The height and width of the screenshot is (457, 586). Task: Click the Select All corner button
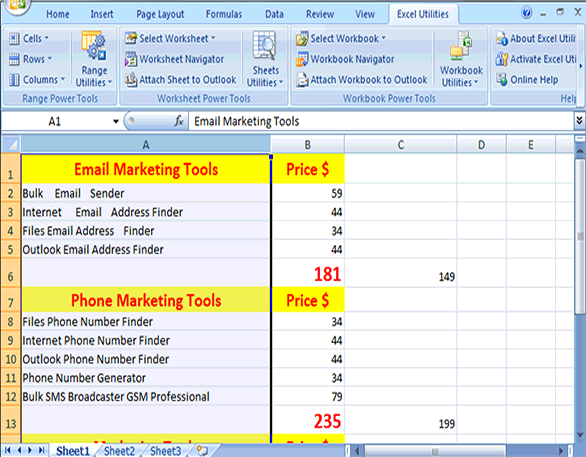11,145
